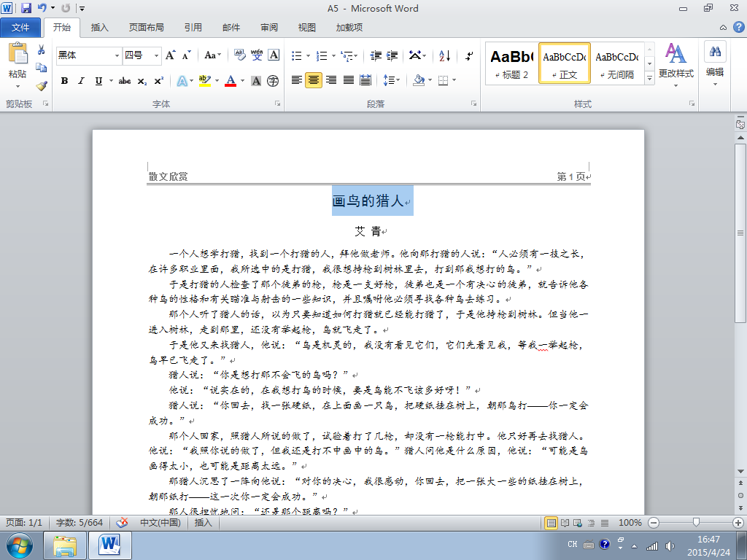747x560 pixels.
Task: Click the yellow text highlight color
Action: [x=204, y=81]
